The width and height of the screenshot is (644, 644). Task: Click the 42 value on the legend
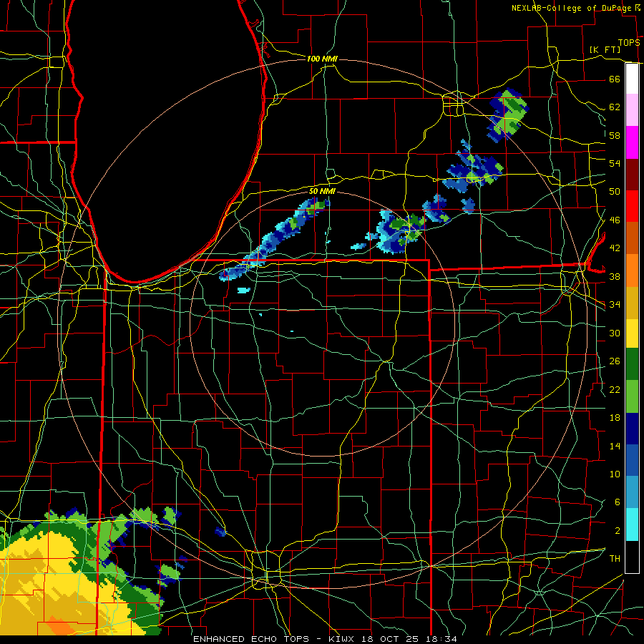point(615,248)
